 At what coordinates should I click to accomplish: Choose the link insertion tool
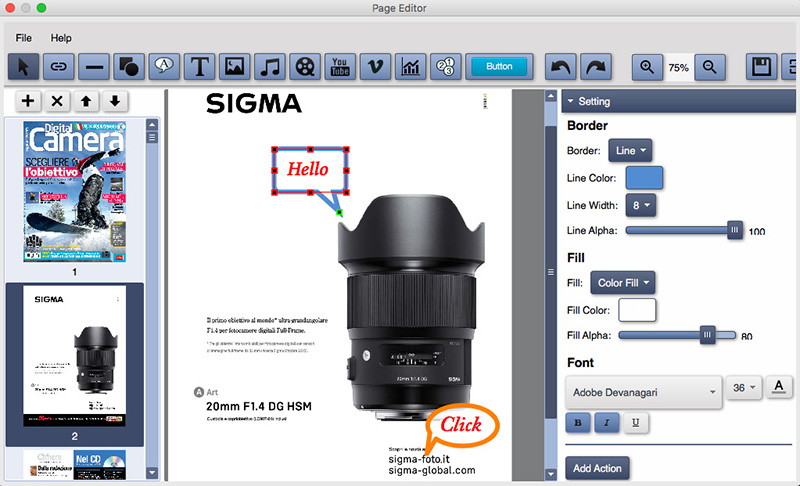click(x=59, y=67)
